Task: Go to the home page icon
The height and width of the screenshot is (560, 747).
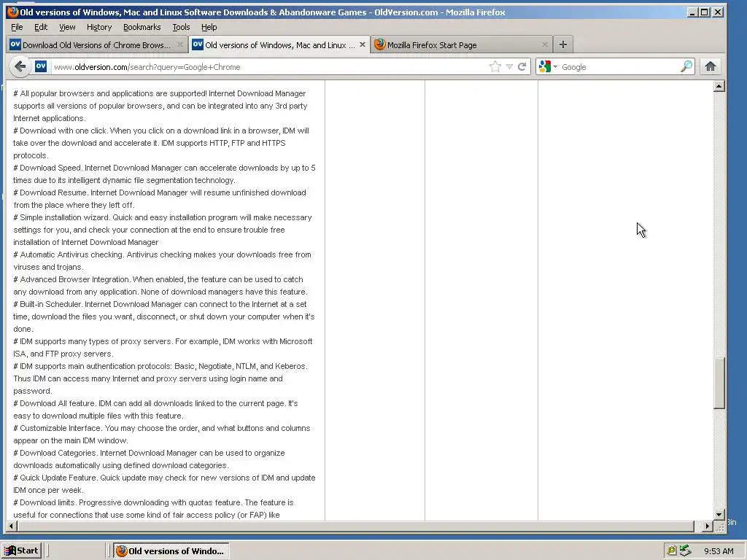Action: (711, 66)
